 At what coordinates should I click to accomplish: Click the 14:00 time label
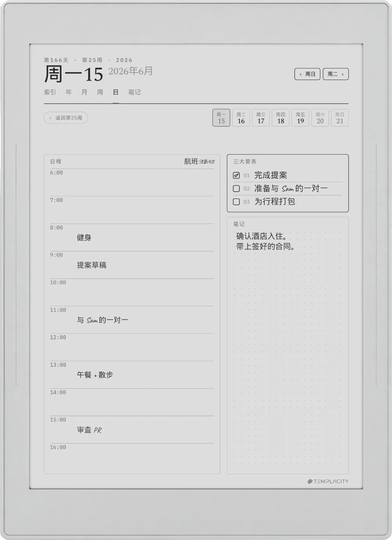[x=58, y=392]
